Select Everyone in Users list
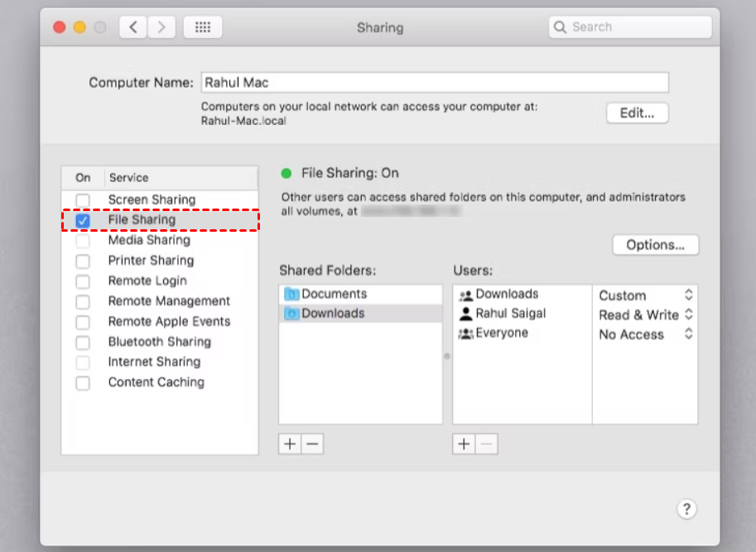Image resolution: width=756 pixels, height=552 pixels. click(522, 333)
